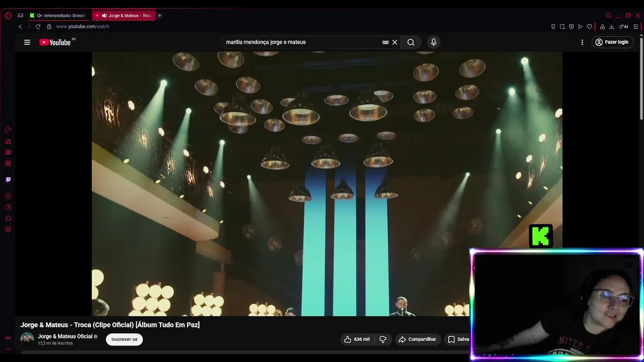The width and height of the screenshot is (644, 362).
Task: Clear the YouTube search query
Action: tap(395, 42)
